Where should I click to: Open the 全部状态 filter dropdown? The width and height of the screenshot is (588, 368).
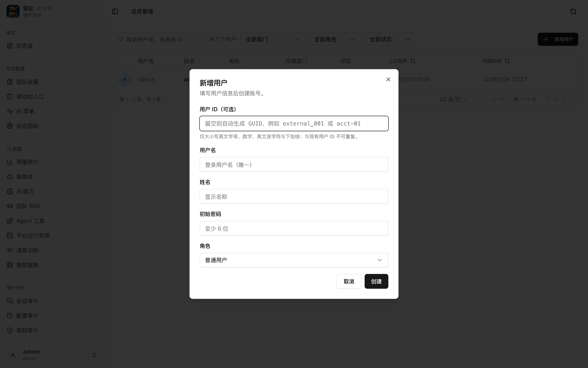point(390,39)
